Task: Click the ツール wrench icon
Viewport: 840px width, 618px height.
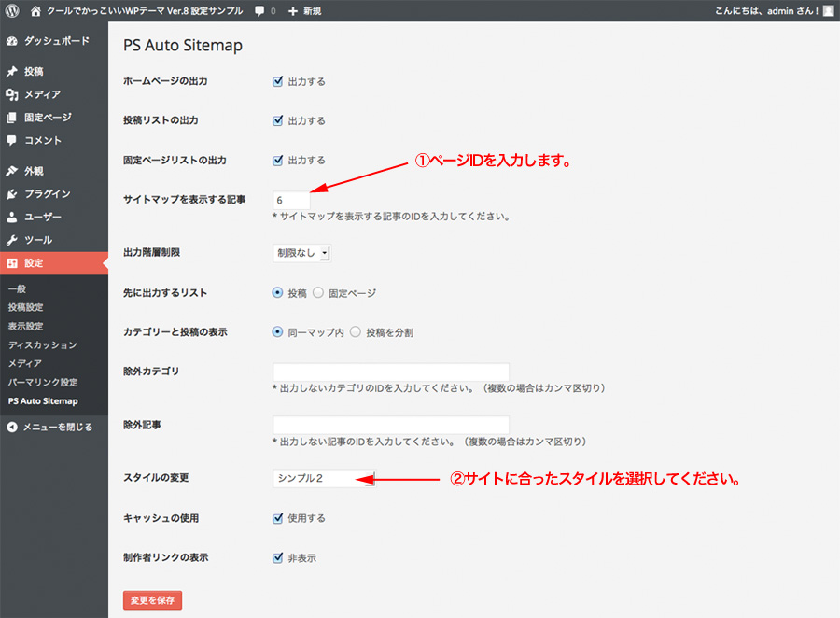Action: coord(12,240)
